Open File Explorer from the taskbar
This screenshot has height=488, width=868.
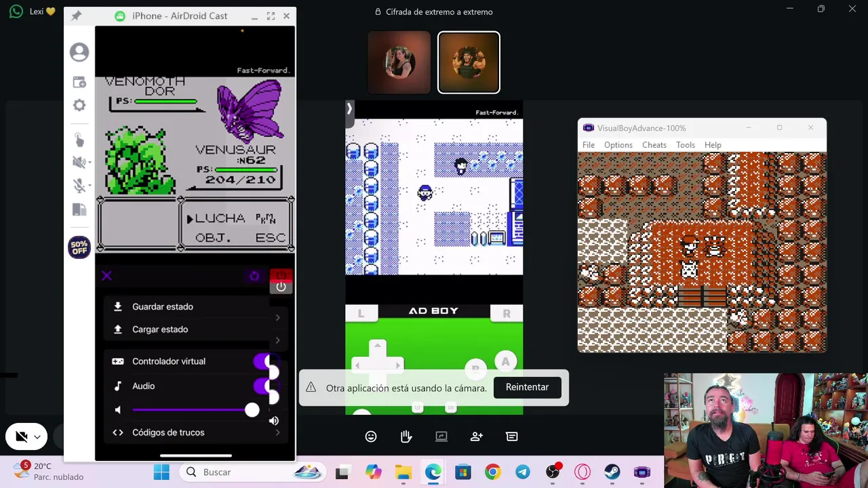point(403,472)
